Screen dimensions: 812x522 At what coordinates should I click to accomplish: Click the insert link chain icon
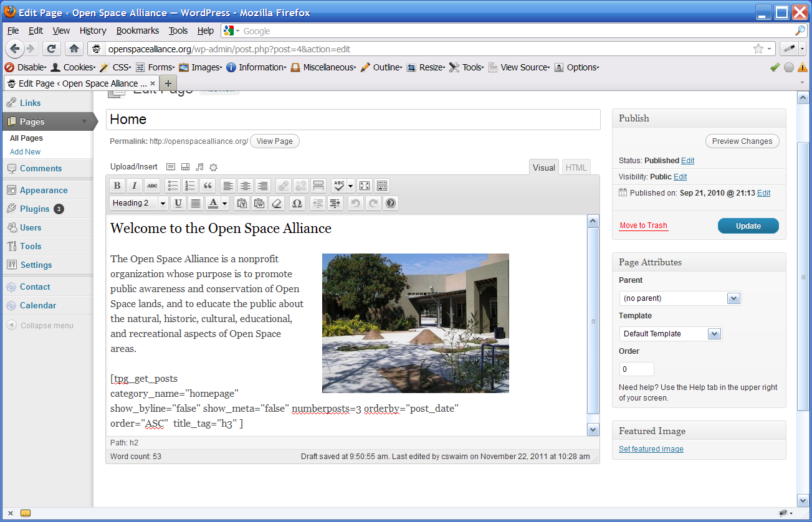pos(284,186)
